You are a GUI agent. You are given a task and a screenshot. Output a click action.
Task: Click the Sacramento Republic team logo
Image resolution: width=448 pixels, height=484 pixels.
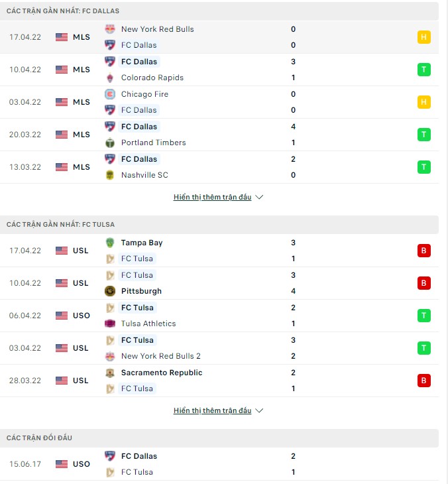point(110,373)
